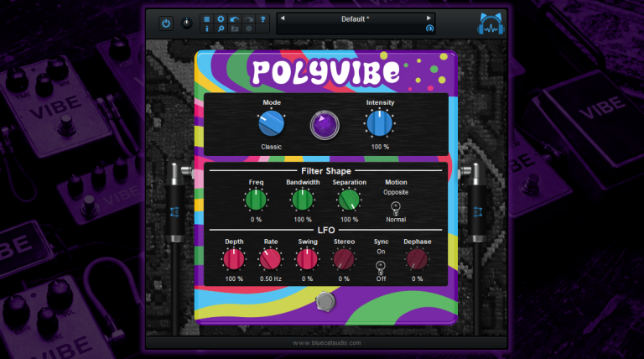Click the dimmed circular icon beside folder icon
Image resolution: width=644 pixels, height=359 pixels.
[x=248, y=29]
